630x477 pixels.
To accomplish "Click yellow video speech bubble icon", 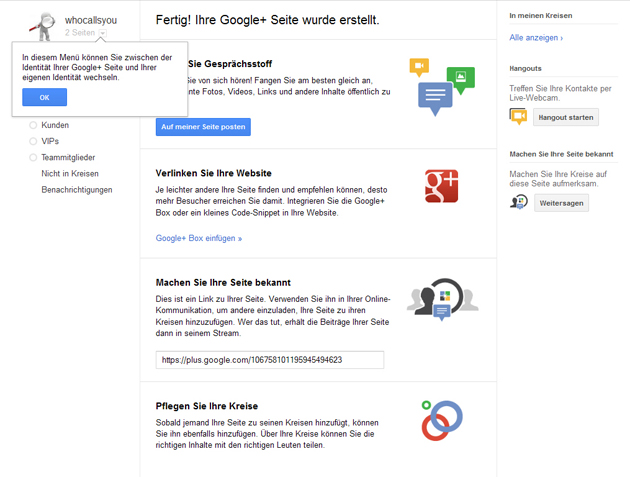I will pyautogui.click(x=419, y=67).
